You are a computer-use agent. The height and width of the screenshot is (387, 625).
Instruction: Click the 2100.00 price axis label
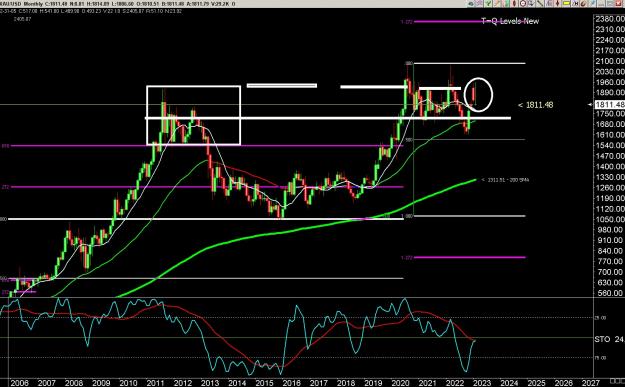pos(609,61)
